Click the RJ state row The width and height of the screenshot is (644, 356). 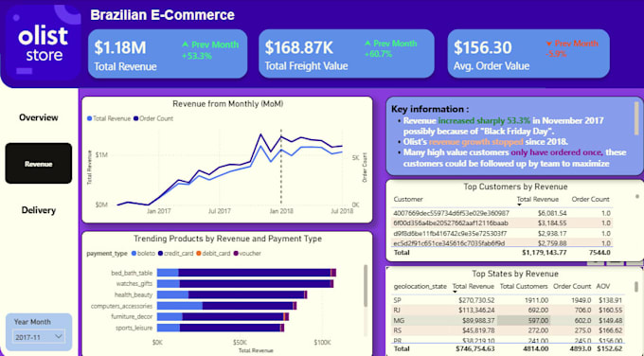click(508, 310)
